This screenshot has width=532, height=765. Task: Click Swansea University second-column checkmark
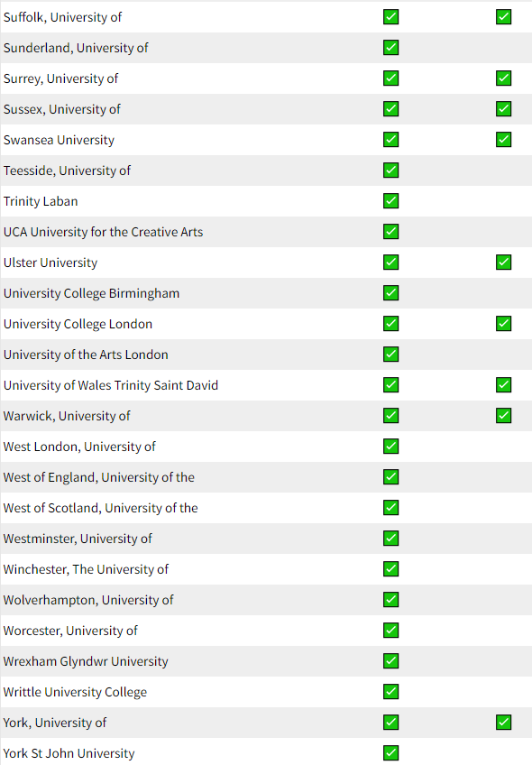503,139
